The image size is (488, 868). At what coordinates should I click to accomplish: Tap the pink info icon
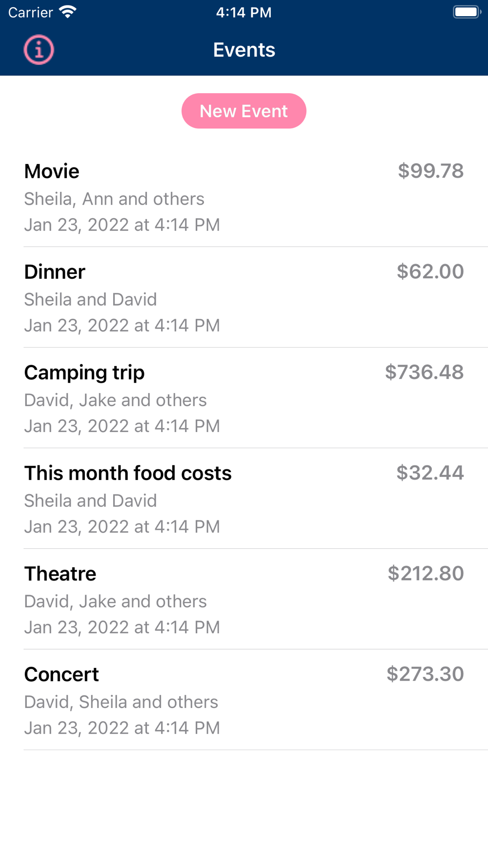[39, 50]
